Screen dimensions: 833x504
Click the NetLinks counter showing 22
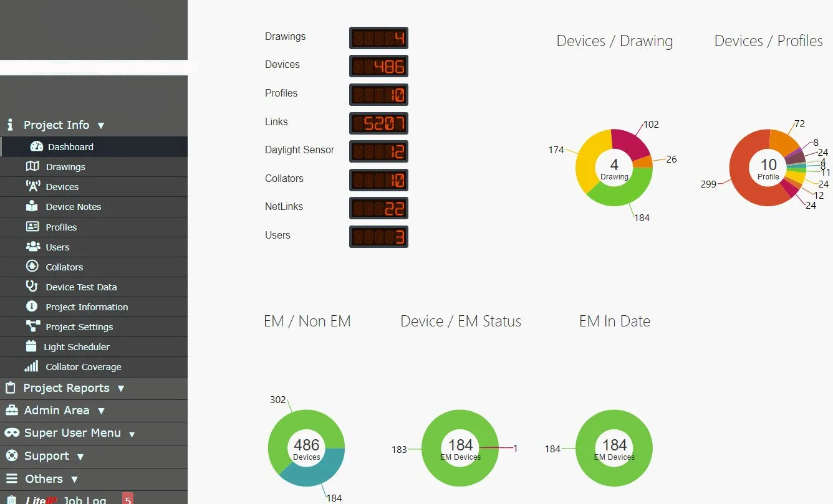[378, 208]
